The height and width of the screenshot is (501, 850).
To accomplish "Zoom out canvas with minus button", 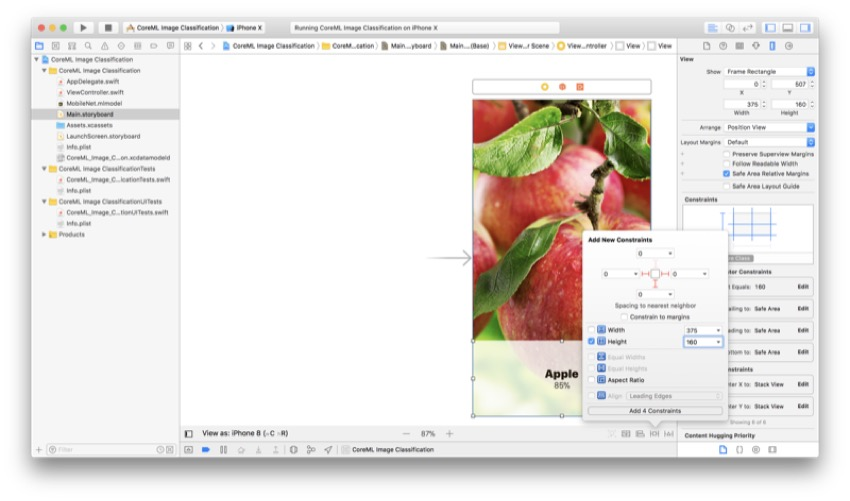I will click(x=406, y=434).
